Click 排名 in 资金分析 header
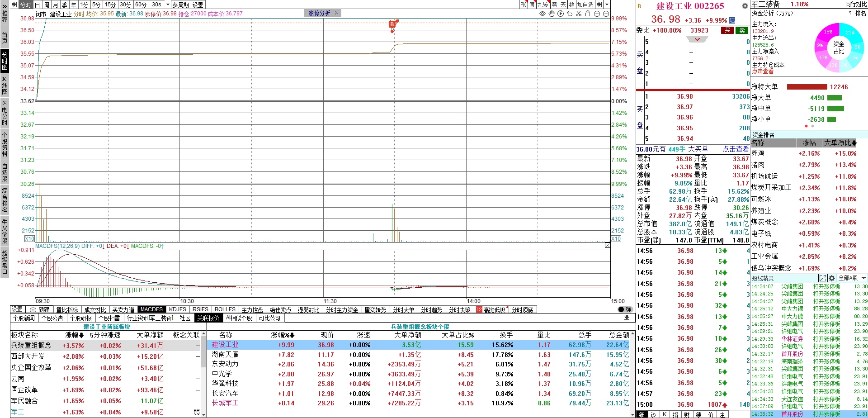This screenshot has height=418, width=868. pyautogui.click(x=861, y=13)
